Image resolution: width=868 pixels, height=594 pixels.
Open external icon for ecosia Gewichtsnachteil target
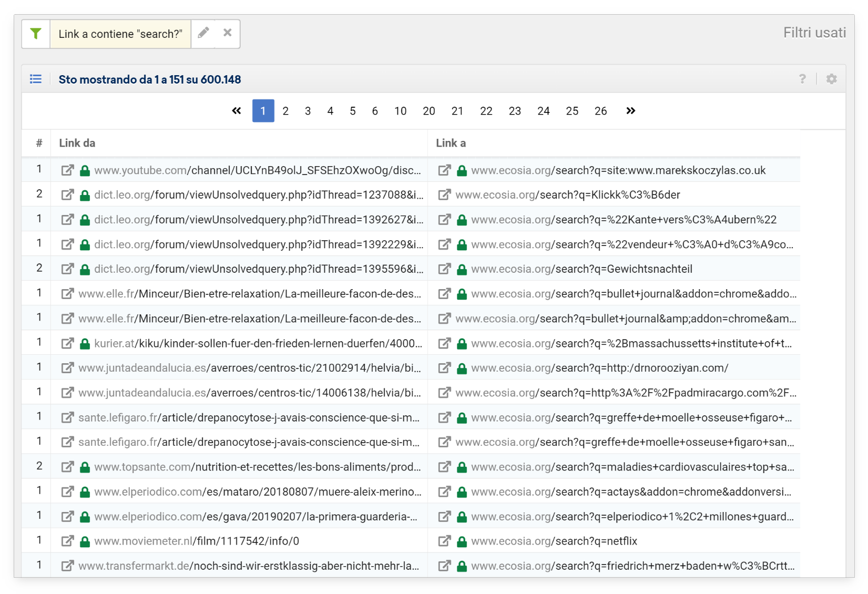444,269
